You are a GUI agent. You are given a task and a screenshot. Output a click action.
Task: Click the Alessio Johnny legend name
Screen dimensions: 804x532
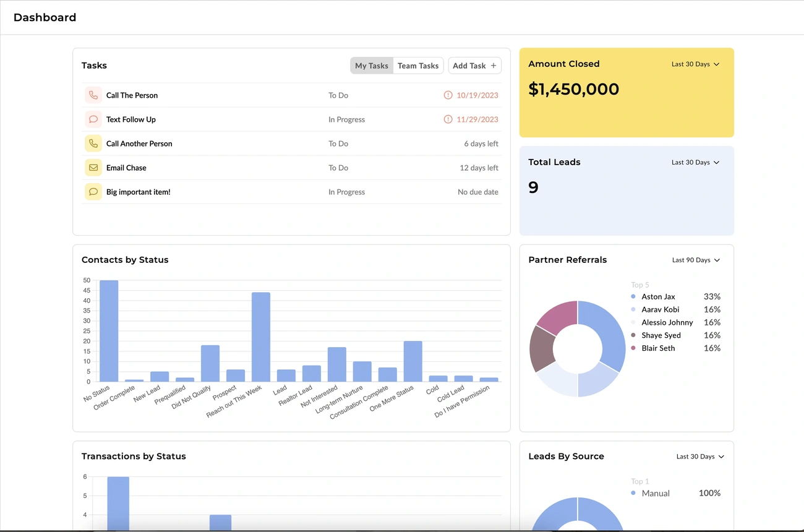coord(667,322)
